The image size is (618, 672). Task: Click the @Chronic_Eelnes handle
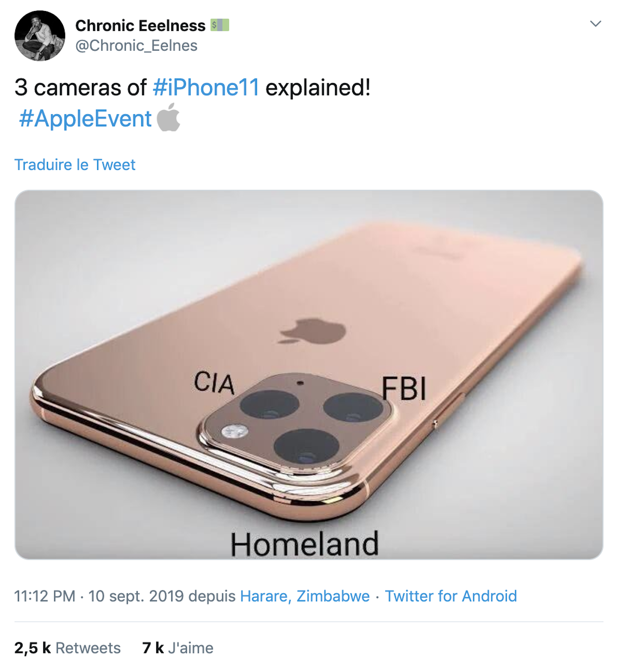pyautogui.click(x=137, y=45)
